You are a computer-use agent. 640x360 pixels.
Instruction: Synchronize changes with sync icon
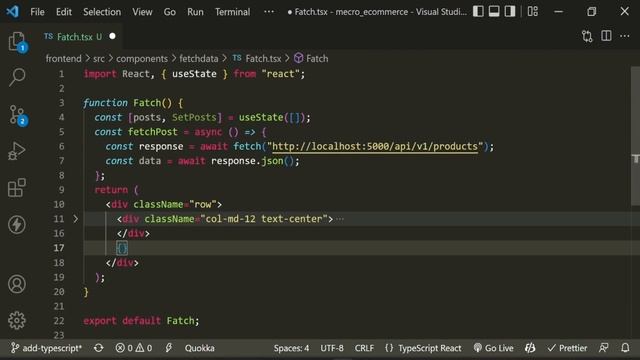[x=98, y=348]
